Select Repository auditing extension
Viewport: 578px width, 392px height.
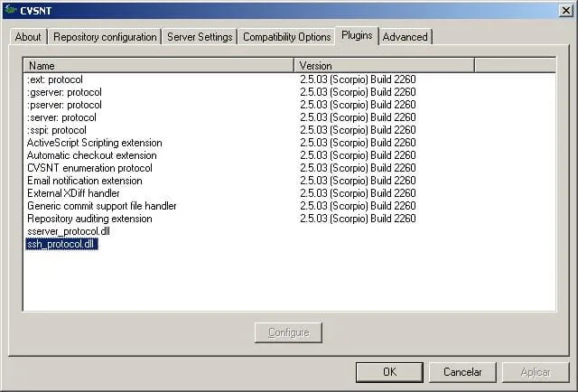[x=89, y=219]
